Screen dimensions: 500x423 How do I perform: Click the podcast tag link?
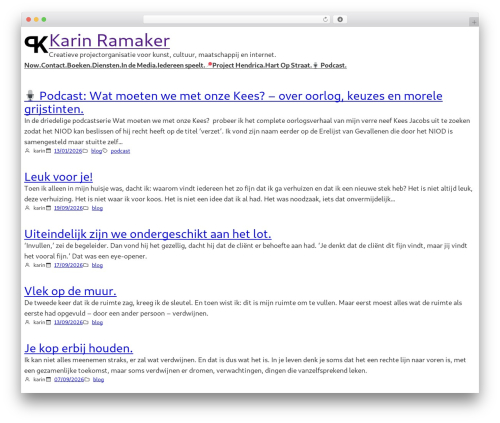click(x=120, y=151)
